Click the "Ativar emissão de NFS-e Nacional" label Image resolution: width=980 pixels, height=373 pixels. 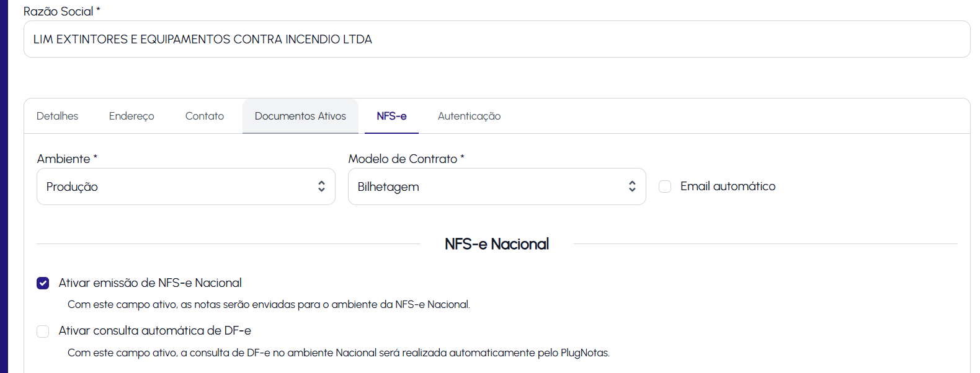pos(150,283)
